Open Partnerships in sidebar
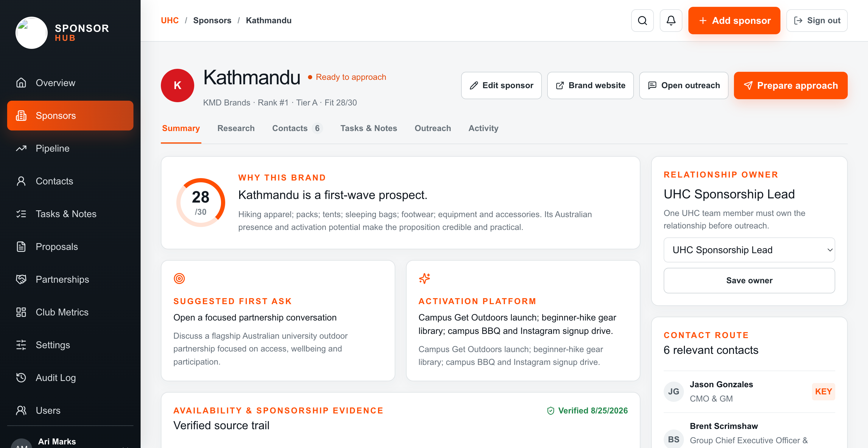The height and width of the screenshot is (448, 868). [x=70, y=279]
